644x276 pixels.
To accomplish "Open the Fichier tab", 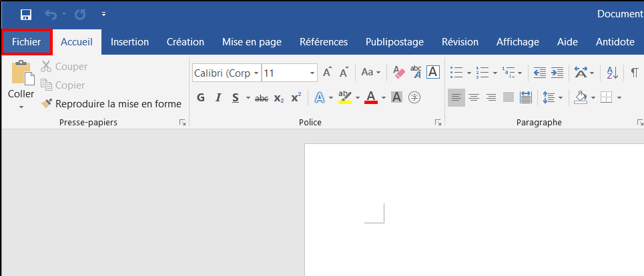I will (27, 42).
